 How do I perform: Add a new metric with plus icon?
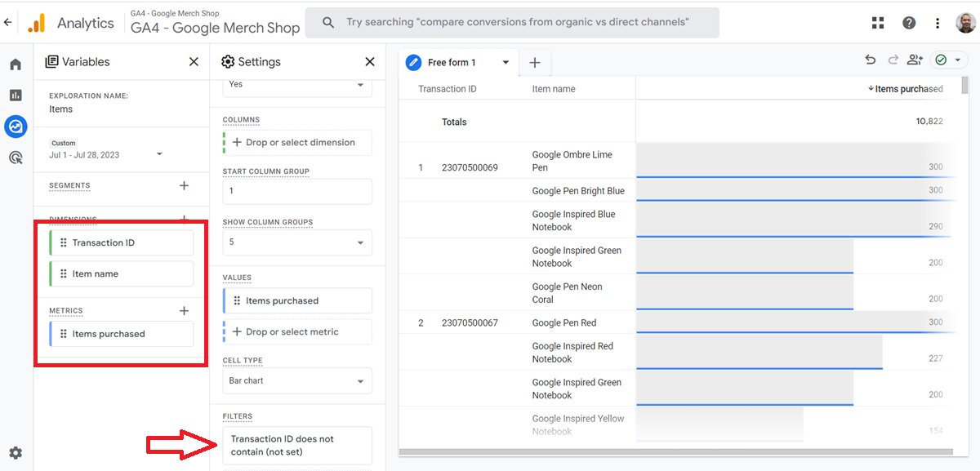(184, 311)
